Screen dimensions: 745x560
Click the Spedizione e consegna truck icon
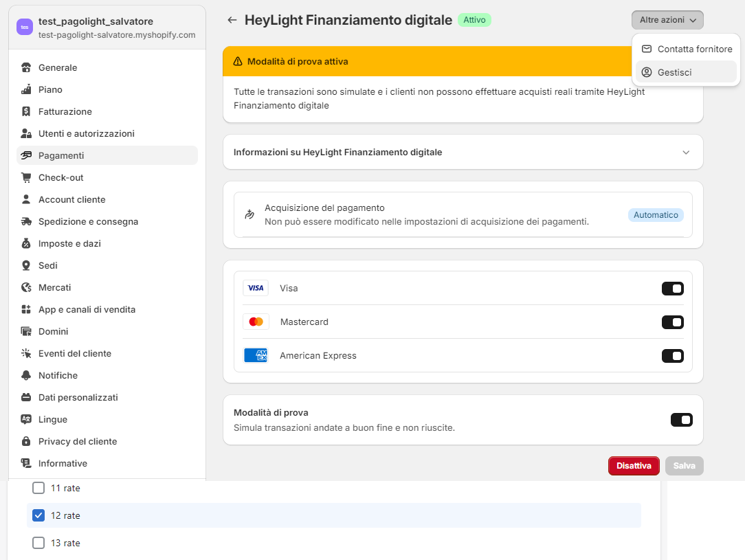click(x=26, y=221)
